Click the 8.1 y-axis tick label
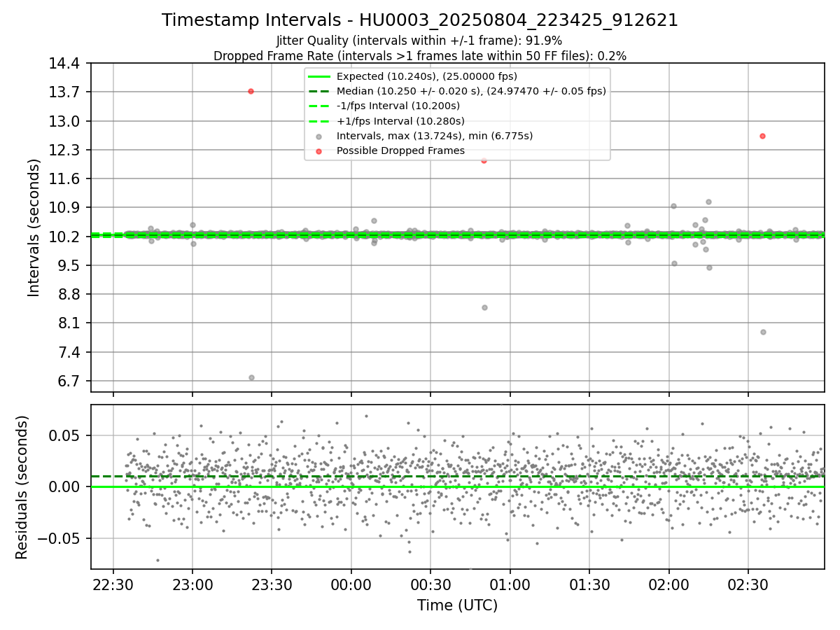840x630 pixels. (x=71, y=323)
